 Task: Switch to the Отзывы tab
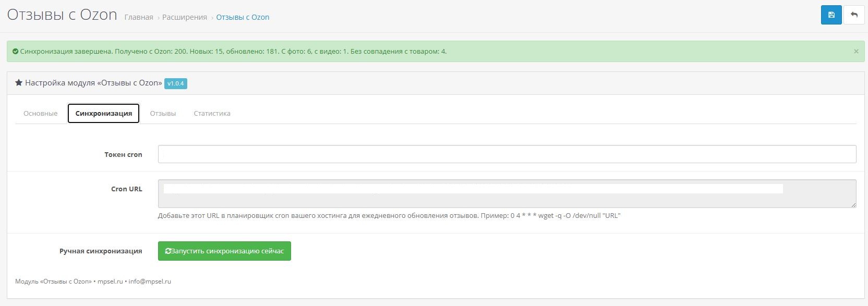click(163, 113)
